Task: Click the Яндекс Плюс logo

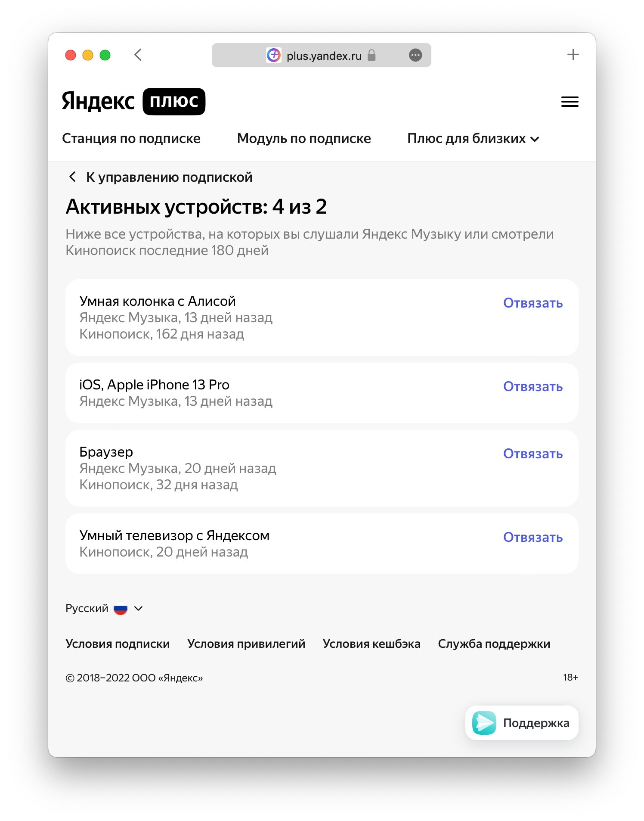Action: (x=133, y=102)
